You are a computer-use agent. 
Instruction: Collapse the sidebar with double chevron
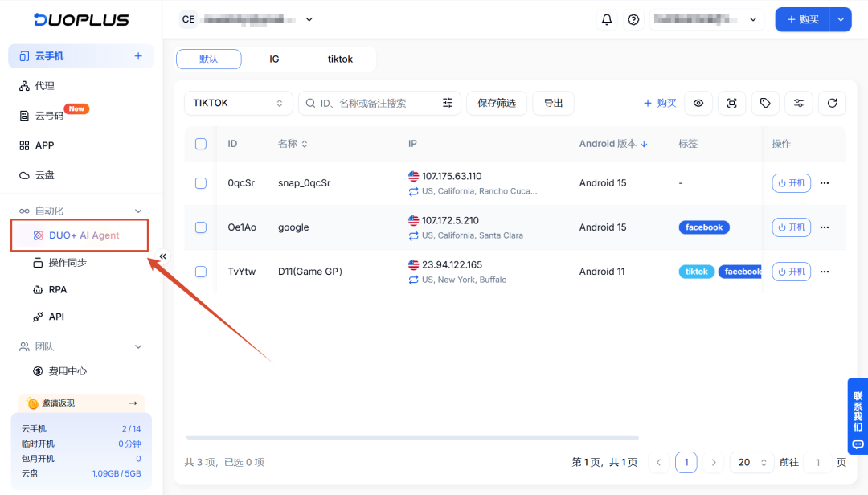(x=162, y=256)
